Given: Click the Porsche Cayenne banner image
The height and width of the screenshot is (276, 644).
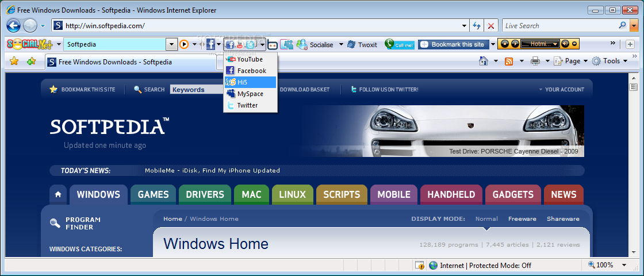Looking at the screenshot, I should [443, 131].
